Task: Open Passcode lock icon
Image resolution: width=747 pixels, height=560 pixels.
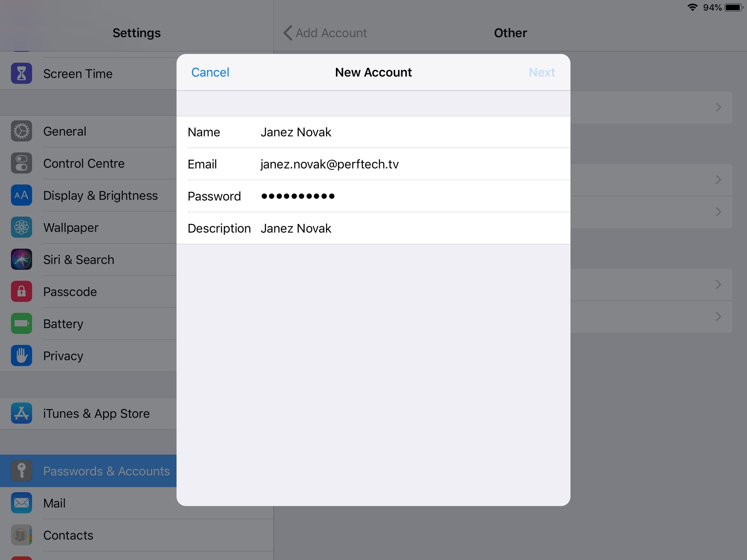Action: [22, 292]
